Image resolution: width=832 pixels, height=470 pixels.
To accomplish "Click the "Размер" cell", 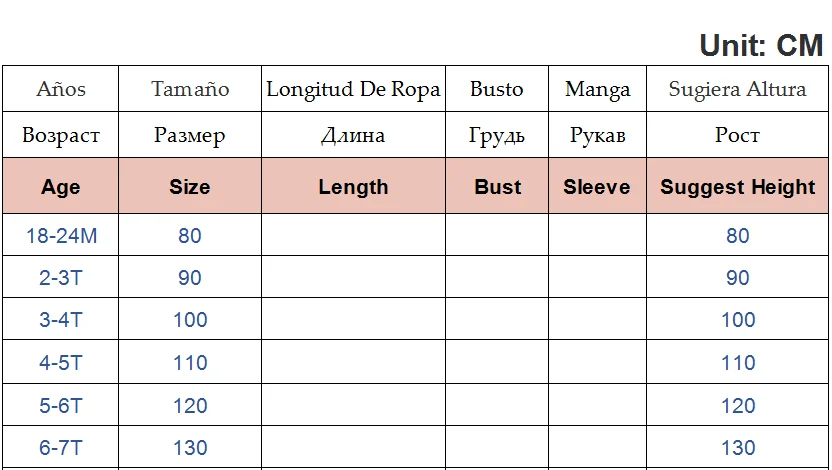I will [x=190, y=135].
